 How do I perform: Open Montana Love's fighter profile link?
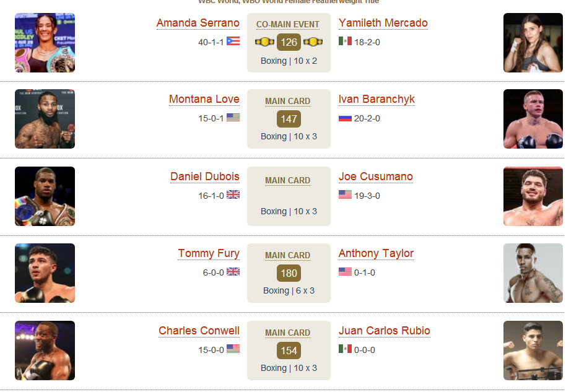point(204,99)
